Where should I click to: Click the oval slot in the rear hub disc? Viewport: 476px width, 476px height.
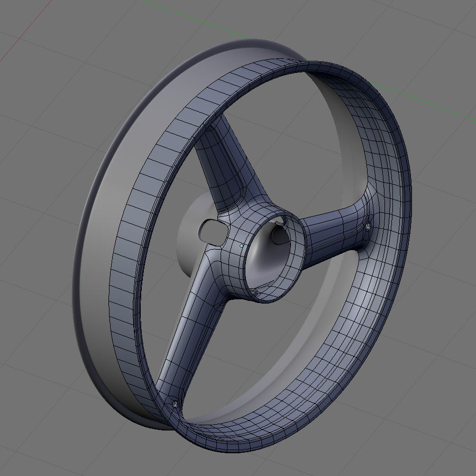213,233
